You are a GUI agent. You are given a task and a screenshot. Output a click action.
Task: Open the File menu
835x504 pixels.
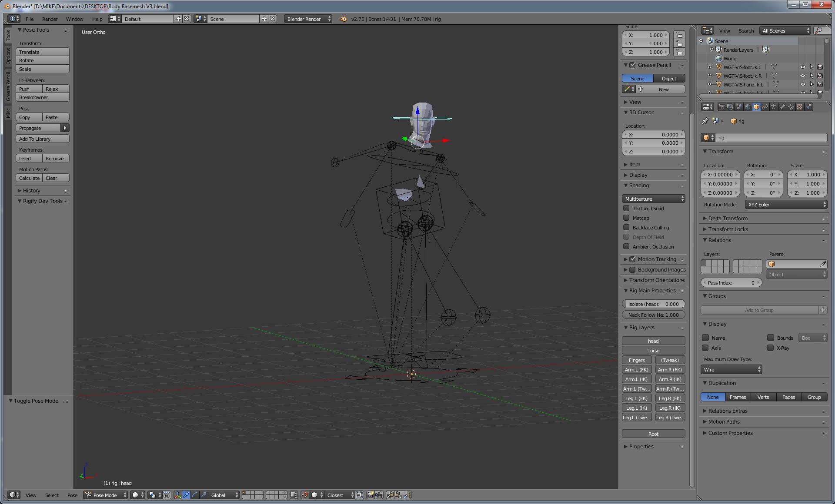[x=30, y=19]
